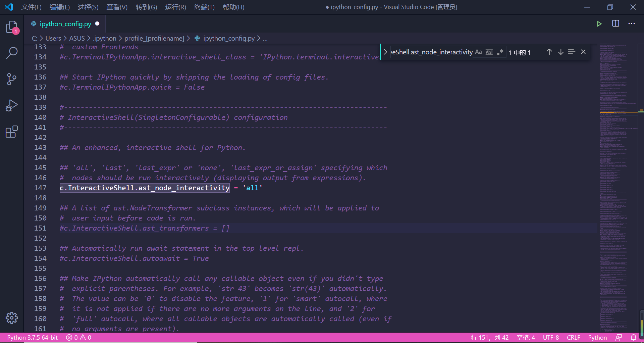The width and height of the screenshot is (644, 343).
Task: Open the Extensions view
Action: click(x=12, y=132)
